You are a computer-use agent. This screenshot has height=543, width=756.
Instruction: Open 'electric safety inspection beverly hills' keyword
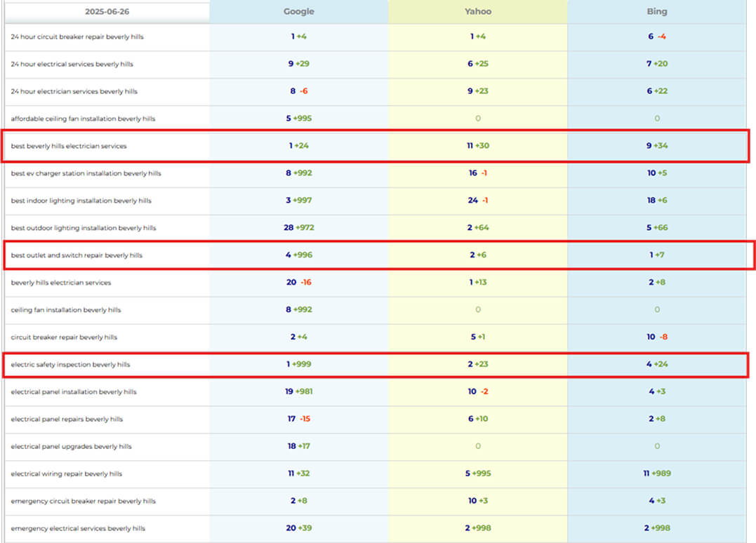70,365
